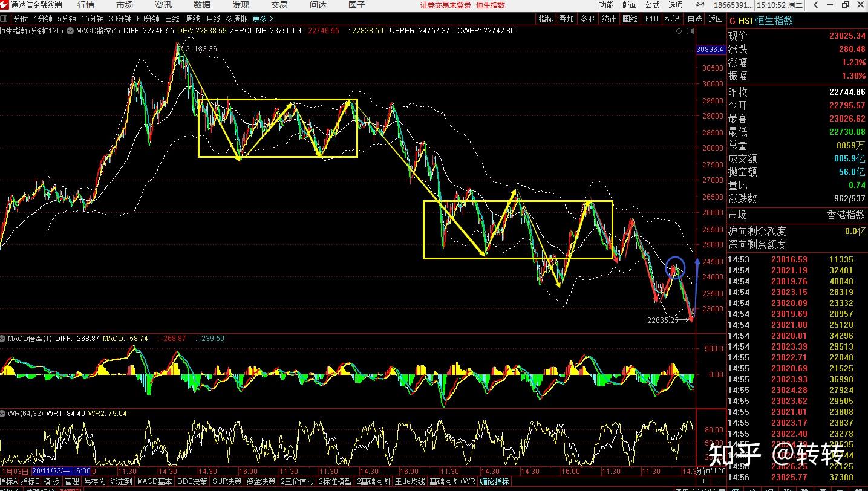The height and width of the screenshot is (491, 868).
Task: Switch to 日线 daily chart
Action: click(x=172, y=19)
